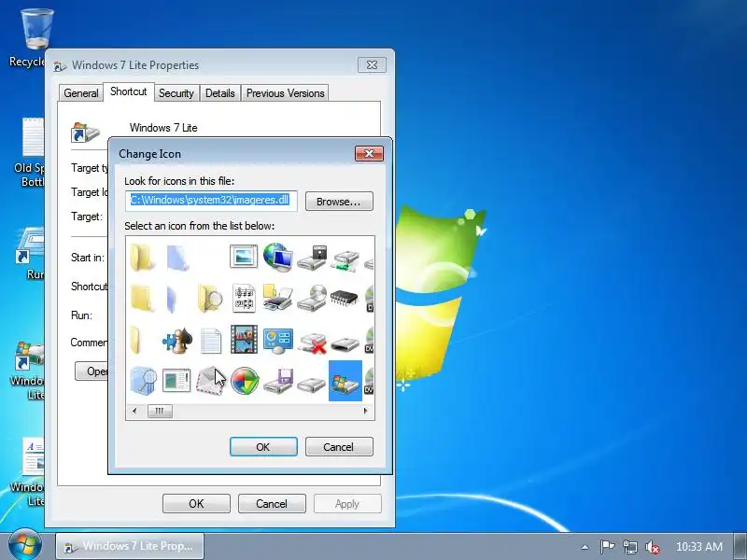Open the Details tab
The image size is (747, 560).
point(220,92)
